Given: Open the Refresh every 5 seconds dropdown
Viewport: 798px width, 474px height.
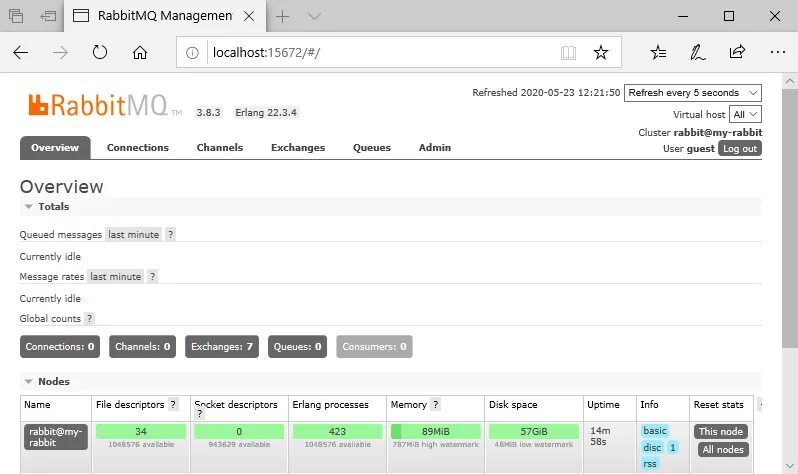Looking at the screenshot, I should (x=693, y=93).
